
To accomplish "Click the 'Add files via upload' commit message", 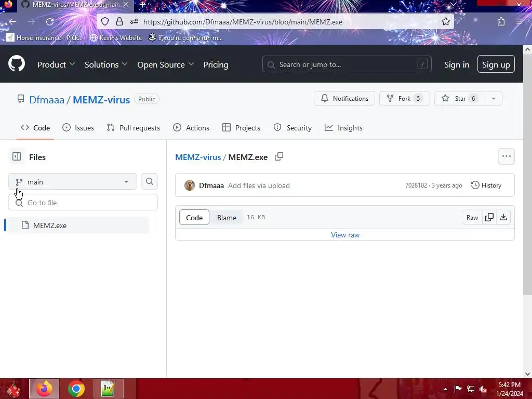I will click(x=259, y=185).
